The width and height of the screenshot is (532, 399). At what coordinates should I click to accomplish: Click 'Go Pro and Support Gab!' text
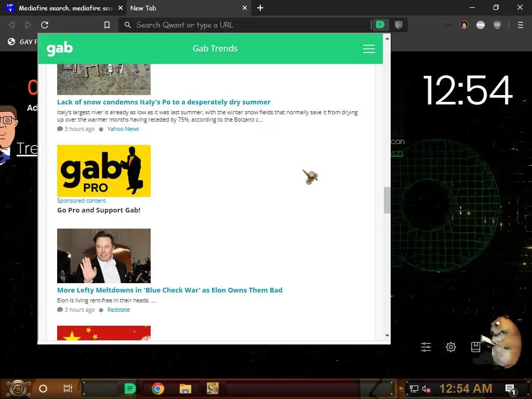(x=99, y=210)
